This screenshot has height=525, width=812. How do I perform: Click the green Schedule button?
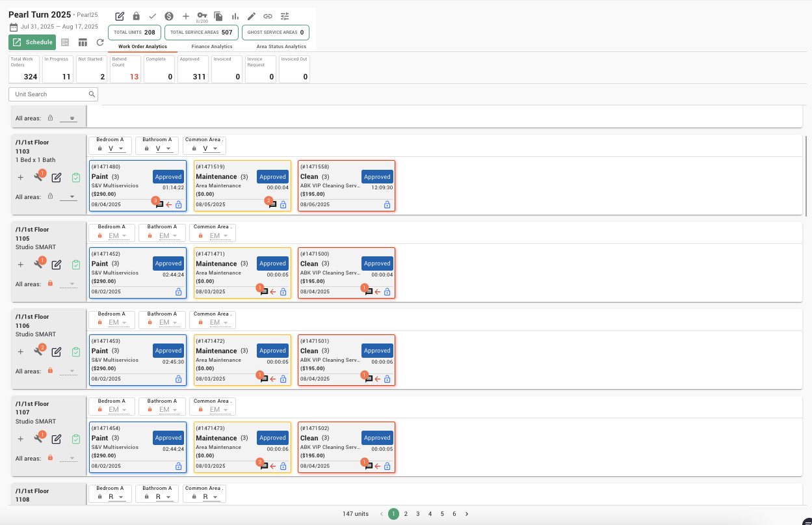coord(33,42)
